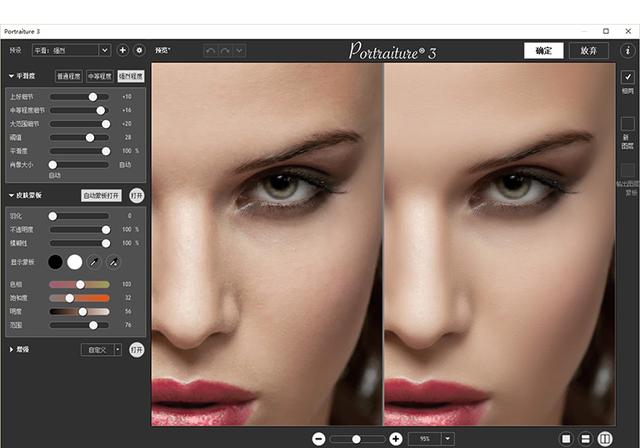Select the 强烈程度 strong smoothing preset
Viewport: 640px width, 448px height.
131,76
